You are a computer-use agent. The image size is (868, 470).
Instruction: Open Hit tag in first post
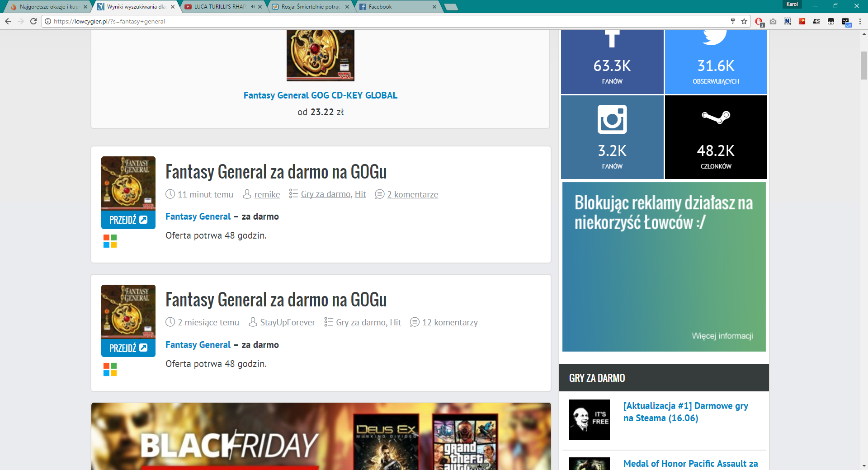tap(360, 194)
